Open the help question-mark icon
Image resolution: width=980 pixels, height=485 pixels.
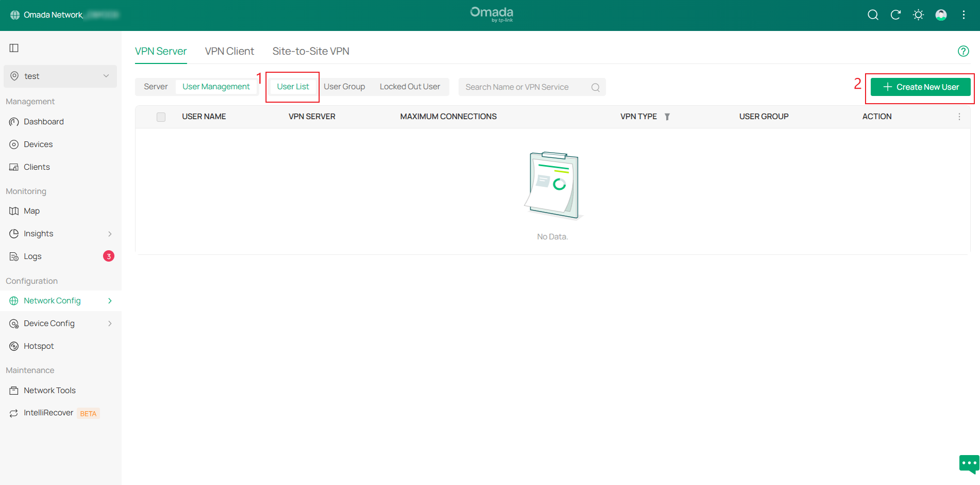click(964, 51)
